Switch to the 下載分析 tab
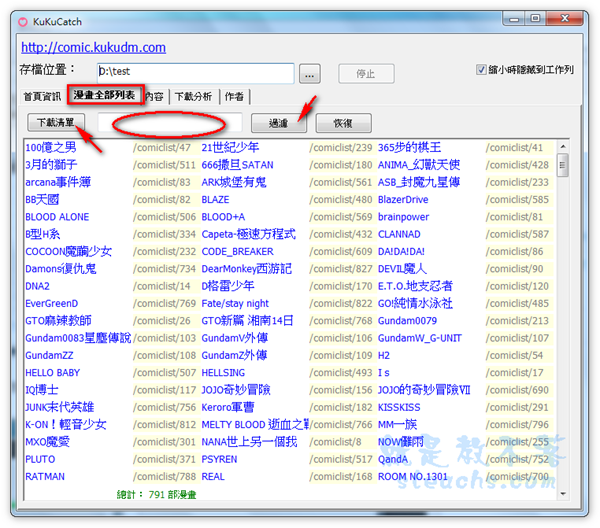Screen dimensions: 600x528 tap(193, 96)
